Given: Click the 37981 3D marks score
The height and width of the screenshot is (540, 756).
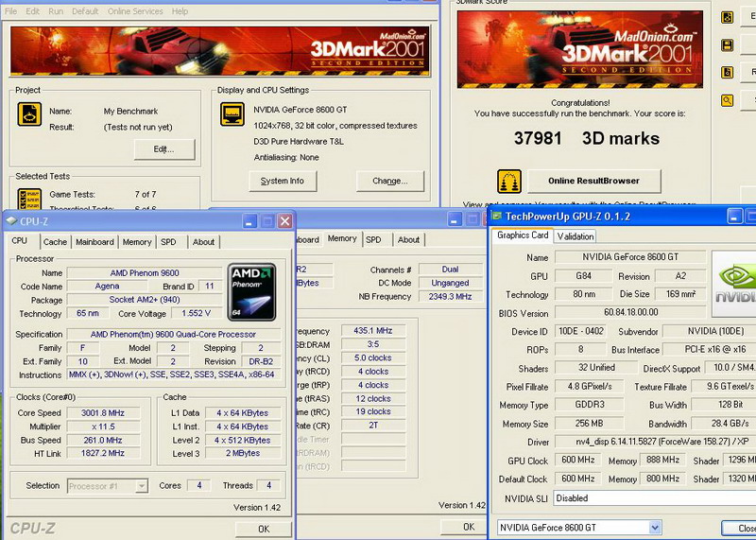Looking at the screenshot, I should click(x=586, y=138).
